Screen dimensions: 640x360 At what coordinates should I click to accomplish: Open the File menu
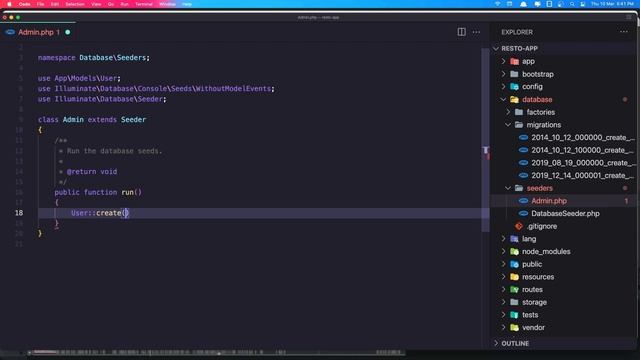click(x=40, y=4)
